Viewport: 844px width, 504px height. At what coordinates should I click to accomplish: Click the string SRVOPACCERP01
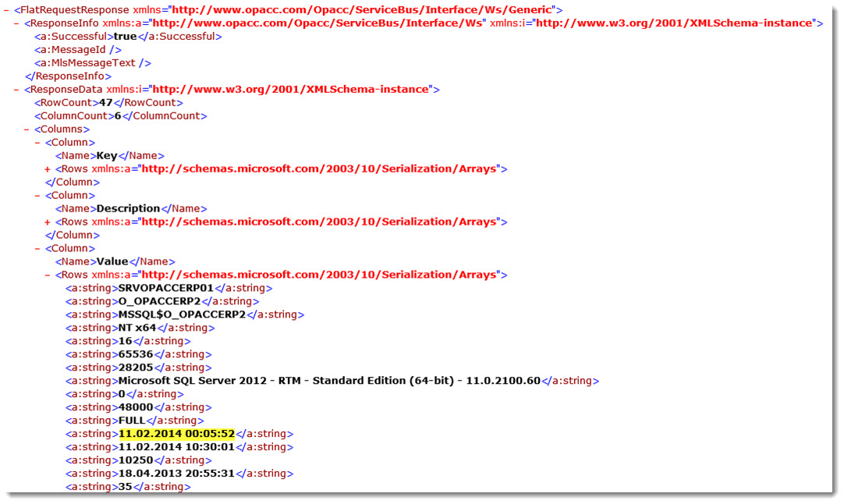[x=166, y=288]
